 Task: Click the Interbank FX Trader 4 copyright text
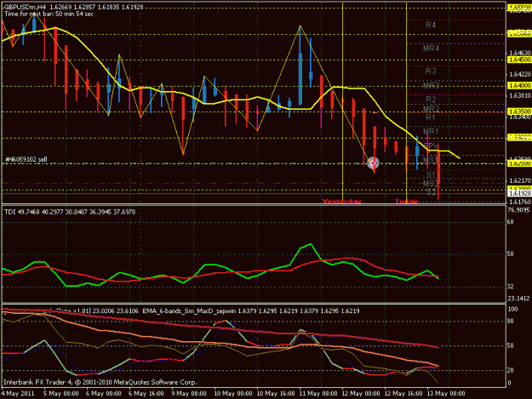[x=100, y=382]
